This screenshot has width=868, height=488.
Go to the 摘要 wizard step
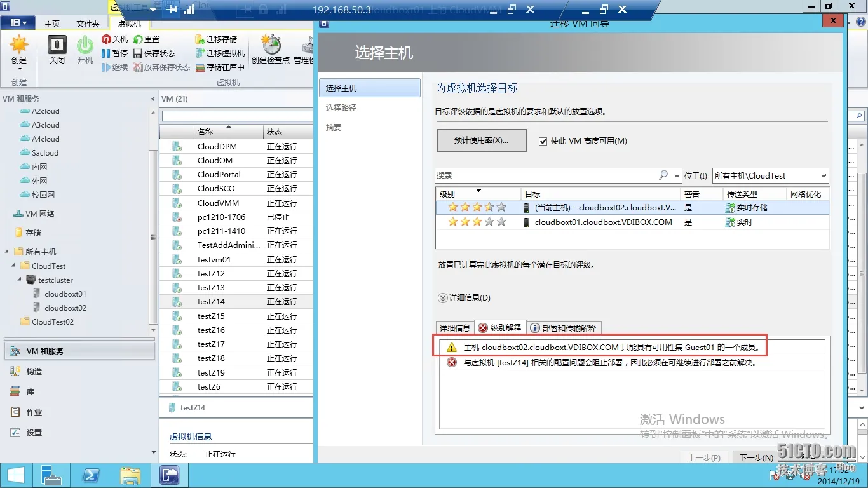334,128
